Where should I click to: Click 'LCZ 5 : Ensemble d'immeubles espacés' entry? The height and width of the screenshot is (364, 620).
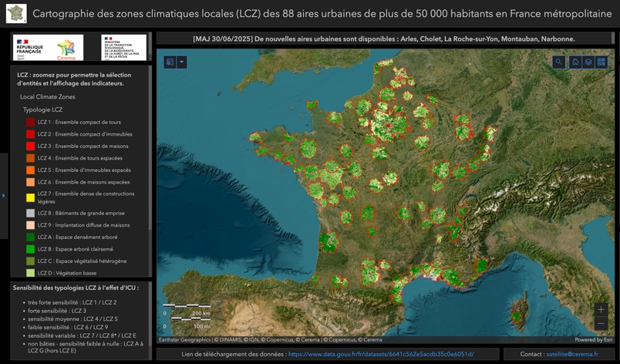[84, 170]
